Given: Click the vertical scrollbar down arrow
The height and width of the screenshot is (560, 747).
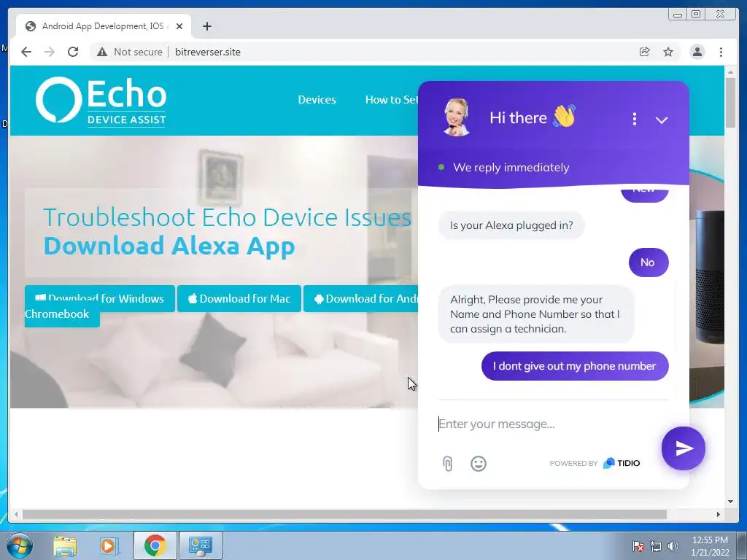Looking at the screenshot, I should 730,502.
